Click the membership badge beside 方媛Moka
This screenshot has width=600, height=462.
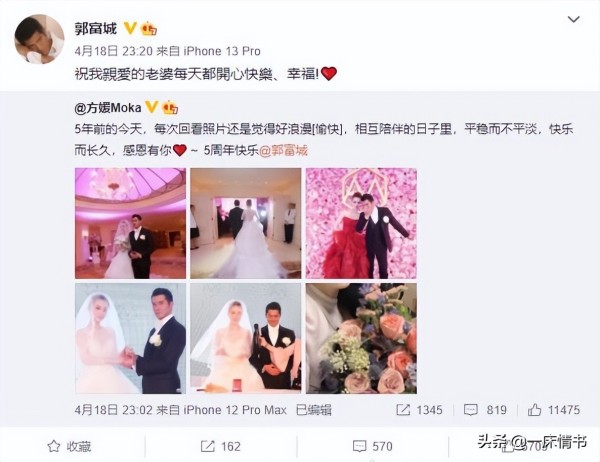(170, 108)
